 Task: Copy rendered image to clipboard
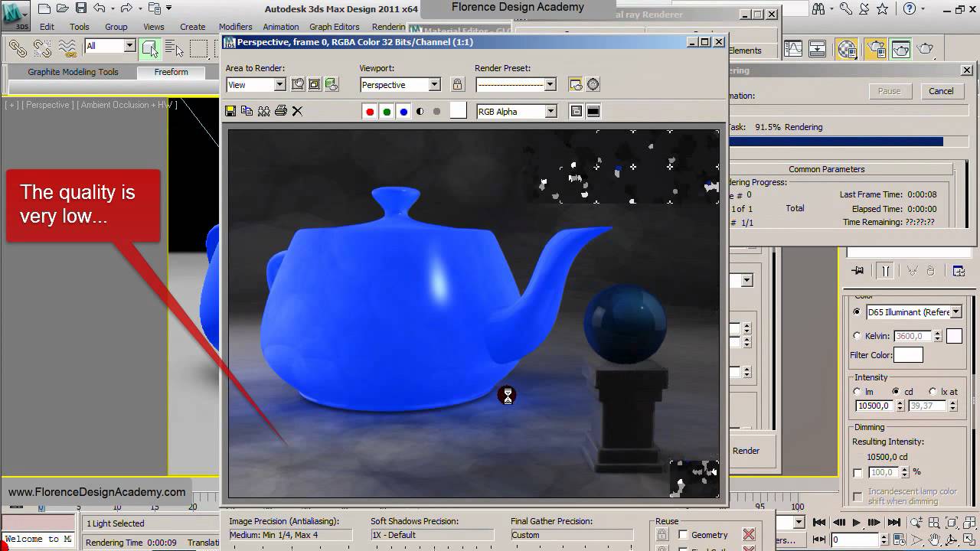pos(247,111)
